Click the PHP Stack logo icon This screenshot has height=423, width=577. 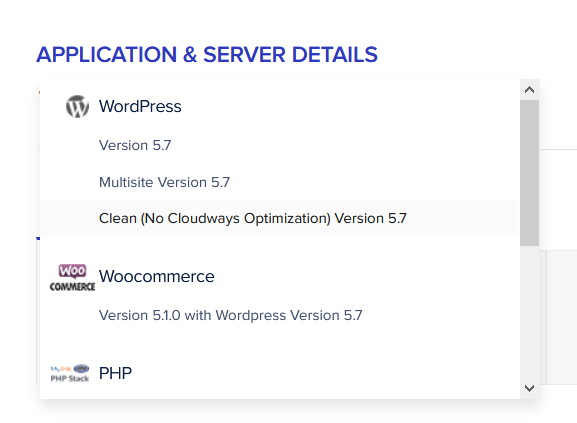click(x=70, y=373)
